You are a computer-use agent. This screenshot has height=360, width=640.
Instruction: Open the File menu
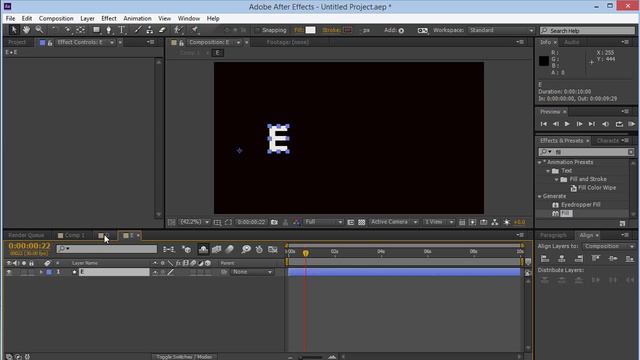pos(10,18)
